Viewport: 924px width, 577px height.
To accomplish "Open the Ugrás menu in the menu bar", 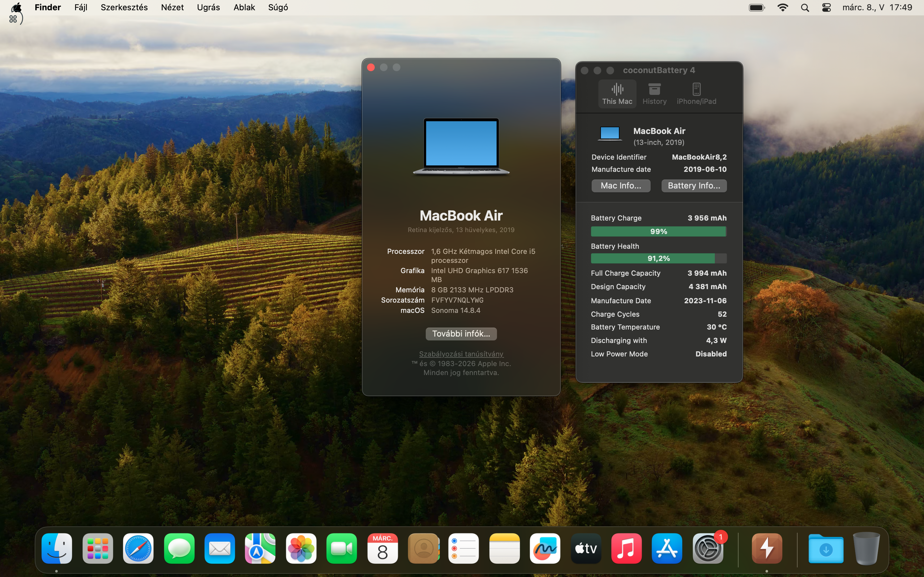I will click(208, 7).
